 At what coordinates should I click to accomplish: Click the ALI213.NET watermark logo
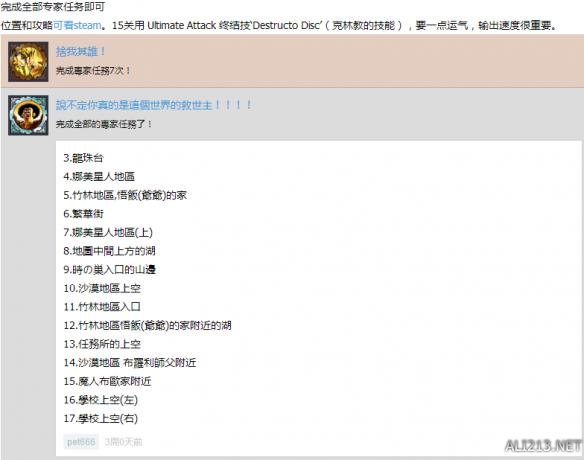point(543,445)
